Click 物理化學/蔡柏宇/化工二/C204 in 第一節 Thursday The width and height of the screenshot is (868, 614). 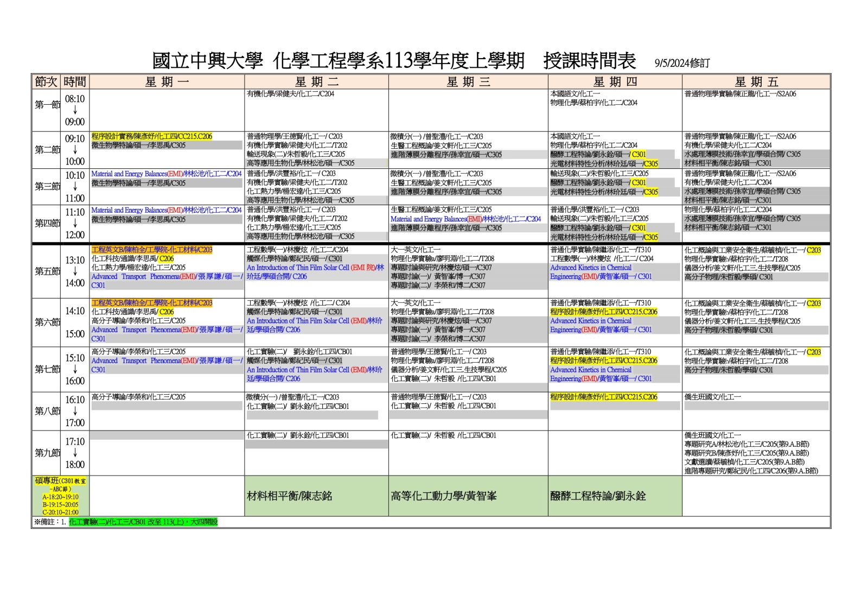pos(593,103)
